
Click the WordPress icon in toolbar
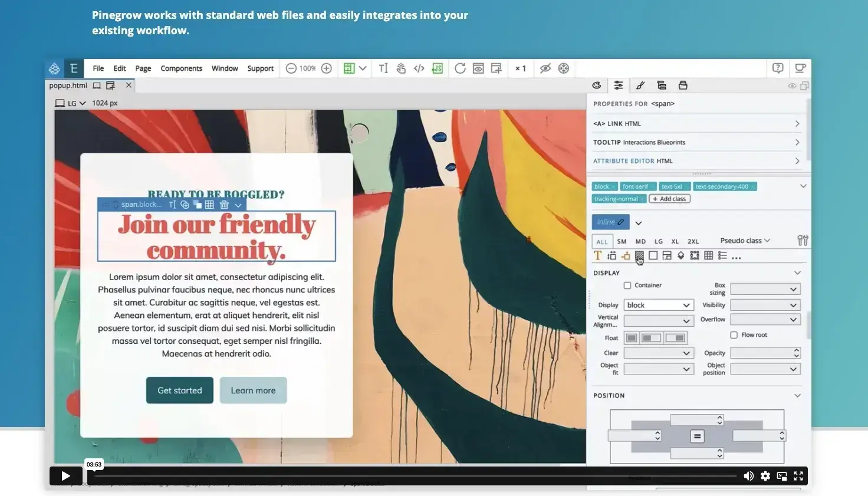[x=564, y=68]
